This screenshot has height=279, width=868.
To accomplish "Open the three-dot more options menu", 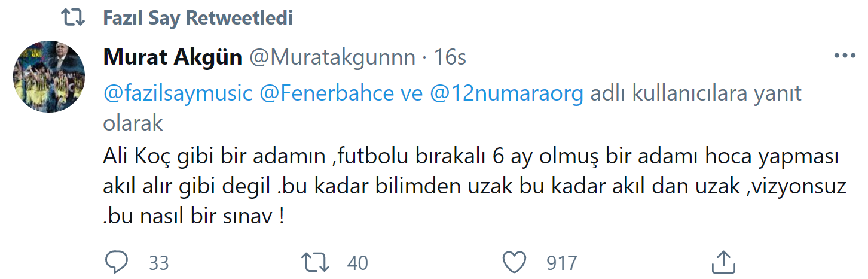I will coord(845,56).
